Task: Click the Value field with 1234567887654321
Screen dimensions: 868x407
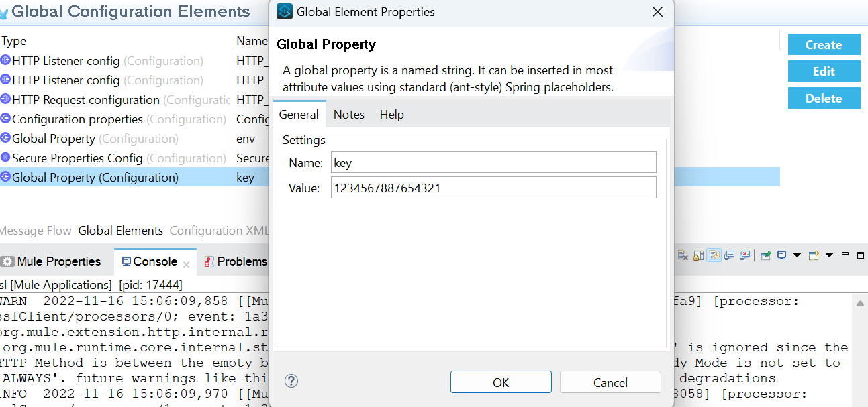Action: tap(493, 188)
